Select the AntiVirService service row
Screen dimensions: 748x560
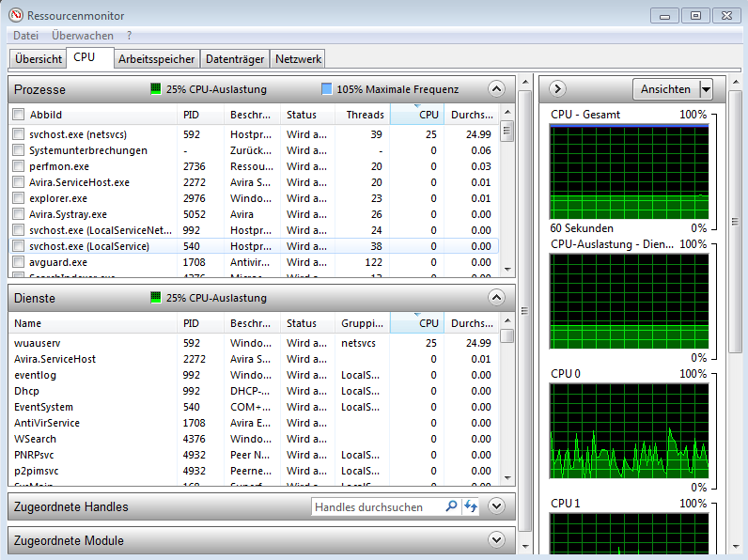pos(254,423)
